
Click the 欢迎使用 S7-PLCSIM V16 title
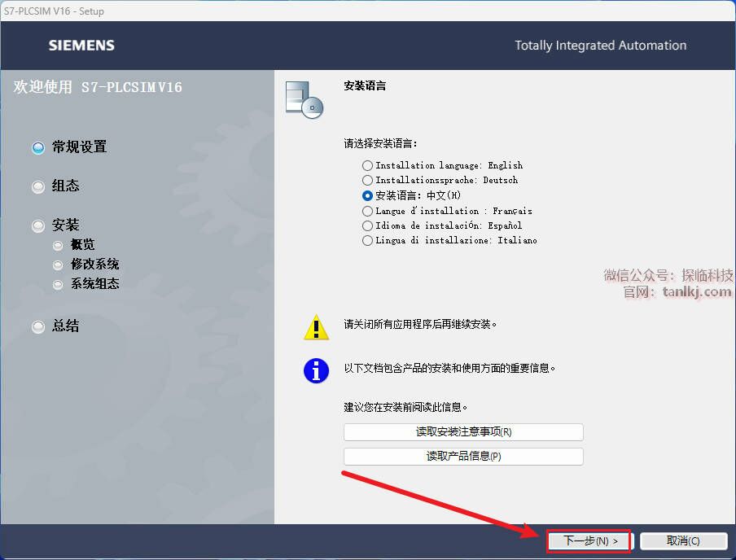98,87
